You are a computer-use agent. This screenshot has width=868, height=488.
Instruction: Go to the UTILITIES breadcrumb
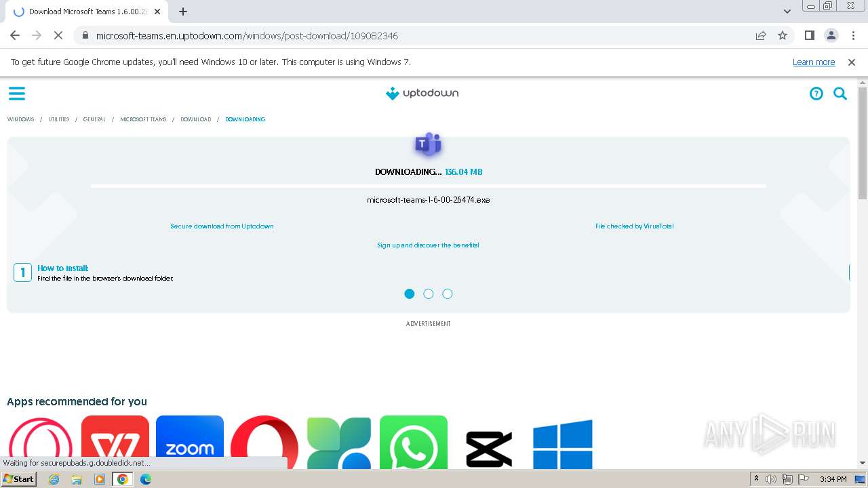(59, 119)
